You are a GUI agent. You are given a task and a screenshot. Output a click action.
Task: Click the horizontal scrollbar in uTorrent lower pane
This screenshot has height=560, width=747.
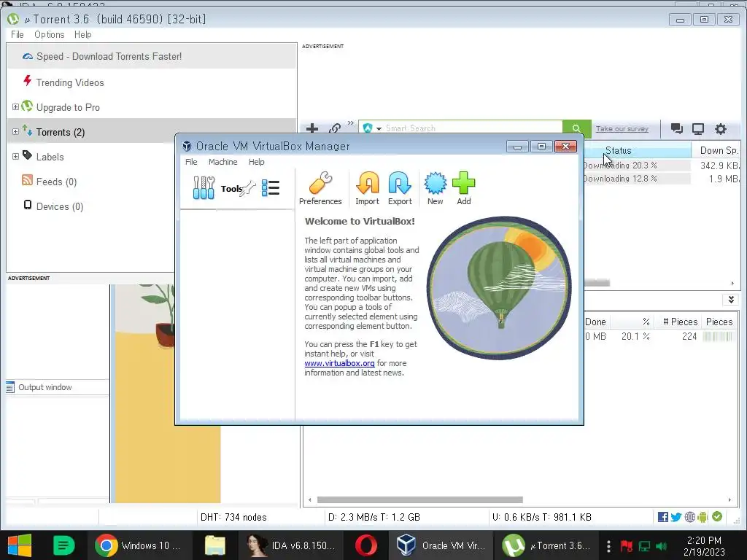tap(419, 499)
